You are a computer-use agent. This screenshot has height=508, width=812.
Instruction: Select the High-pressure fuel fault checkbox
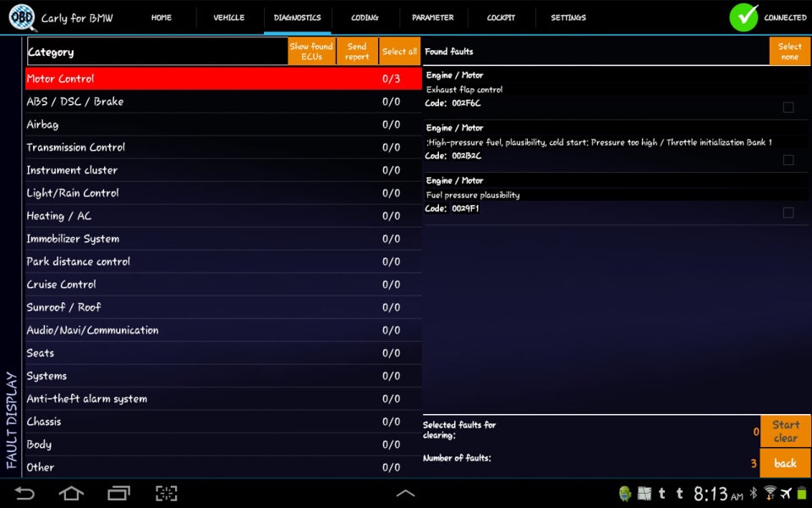(788, 160)
